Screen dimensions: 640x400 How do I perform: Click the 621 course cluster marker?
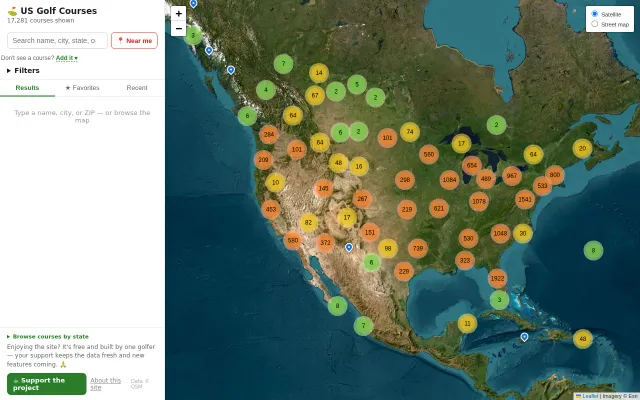[439, 209]
